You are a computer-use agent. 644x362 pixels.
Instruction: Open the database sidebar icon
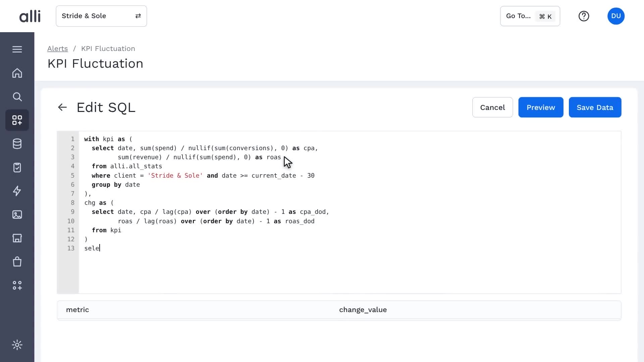tap(17, 144)
